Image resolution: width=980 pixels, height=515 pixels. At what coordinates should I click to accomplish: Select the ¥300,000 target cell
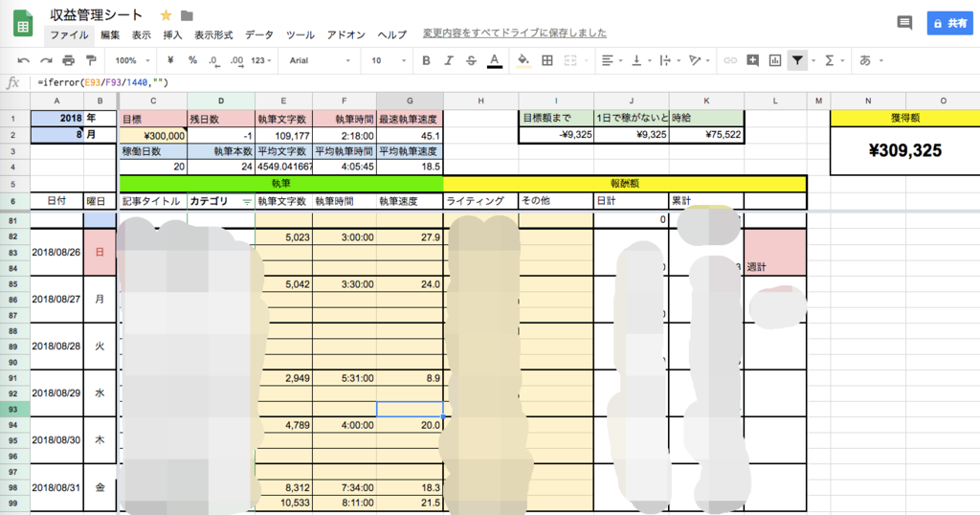pos(153,135)
